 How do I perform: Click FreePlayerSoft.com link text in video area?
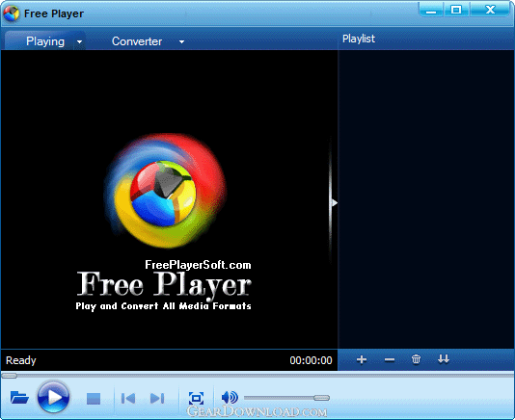[x=198, y=265]
